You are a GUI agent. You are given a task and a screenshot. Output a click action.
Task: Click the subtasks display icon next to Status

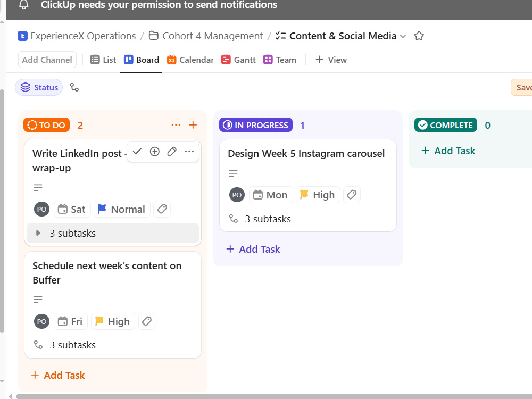click(74, 88)
